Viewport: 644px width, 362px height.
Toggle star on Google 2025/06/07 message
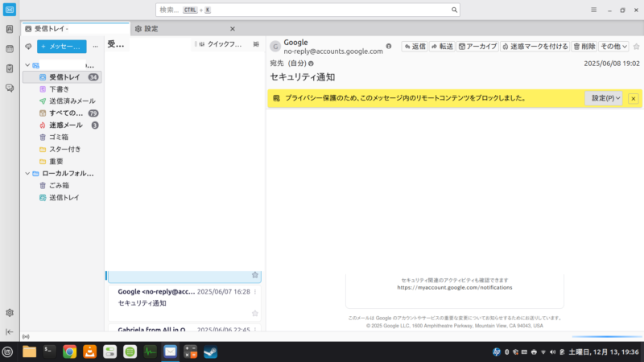click(255, 313)
